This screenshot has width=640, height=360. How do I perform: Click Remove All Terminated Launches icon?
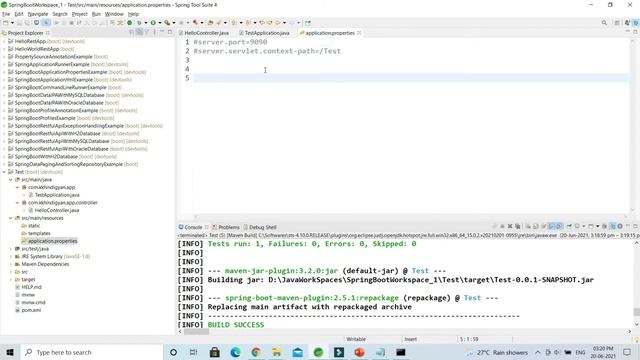click(518, 227)
